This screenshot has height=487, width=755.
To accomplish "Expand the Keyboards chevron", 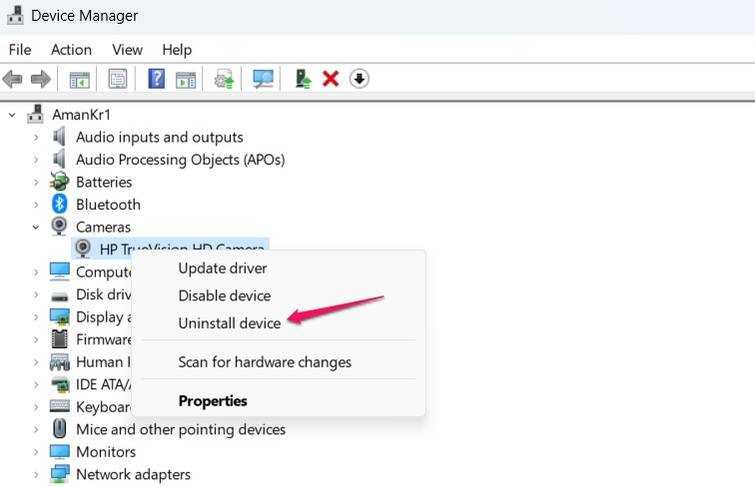I will (36, 407).
